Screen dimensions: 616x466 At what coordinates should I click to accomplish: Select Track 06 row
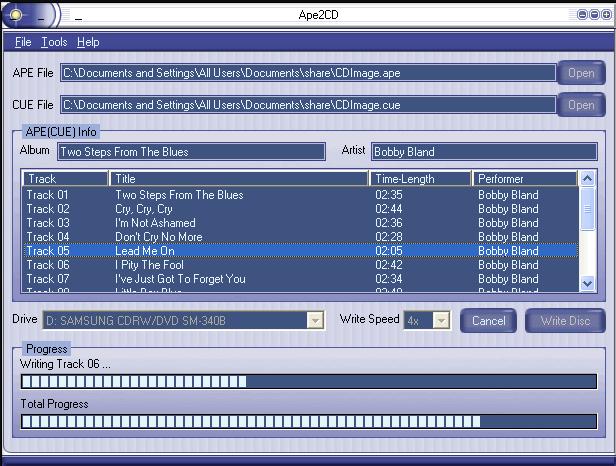[x=301, y=265]
